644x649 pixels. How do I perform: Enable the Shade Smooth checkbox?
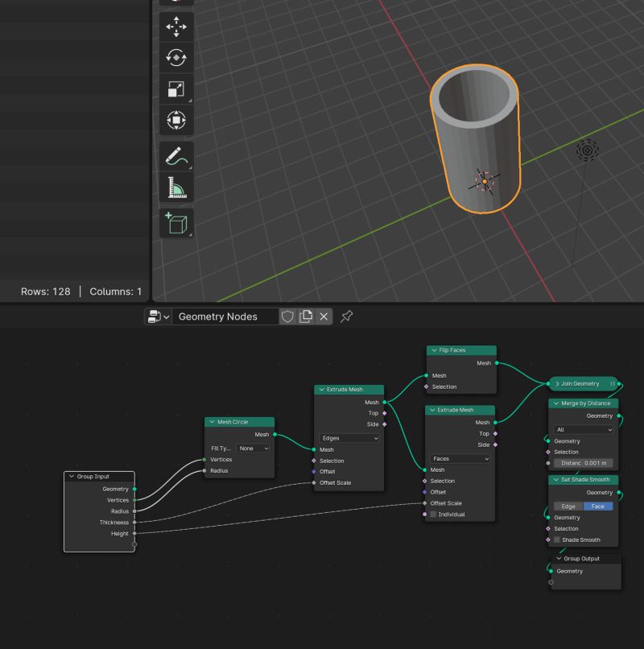(555, 539)
